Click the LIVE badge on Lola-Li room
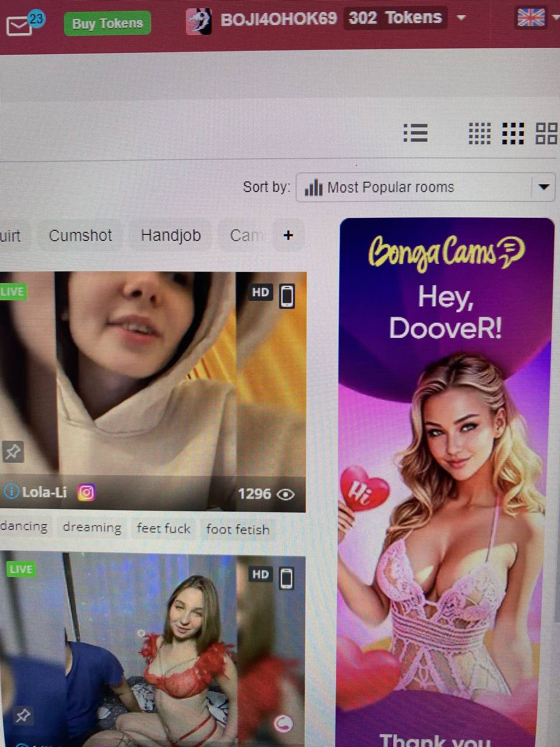560x747 pixels. point(13,292)
